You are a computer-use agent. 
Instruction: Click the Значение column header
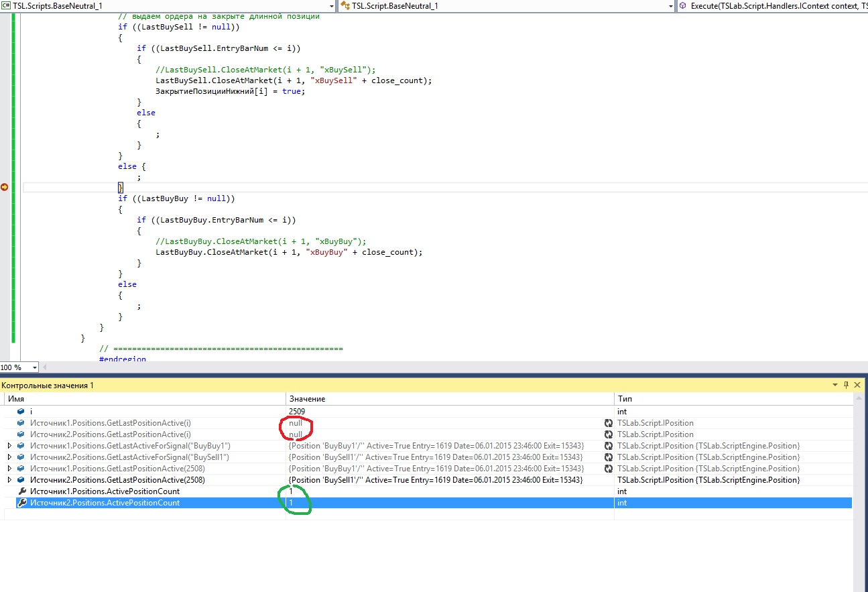tap(449, 398)
